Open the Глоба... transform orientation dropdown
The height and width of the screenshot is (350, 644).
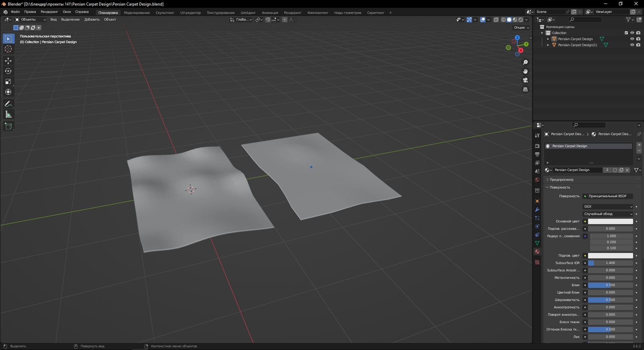click(241, 19)
